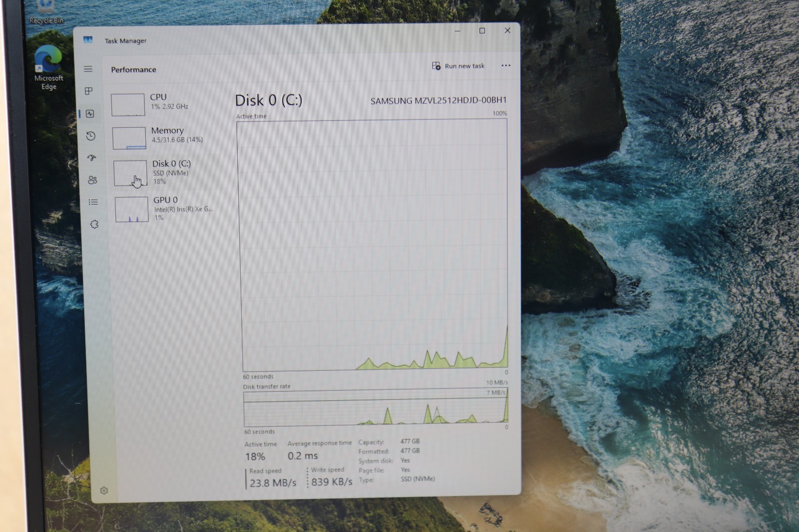Click the Memory mini graph thumbnail
Viewport: 799px width, 532px height.
[x=129, y=138]
